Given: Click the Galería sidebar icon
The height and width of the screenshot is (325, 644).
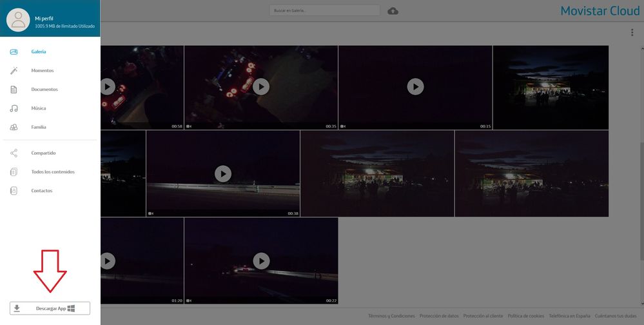Looking at the screenshot, I should pyautogui.click(x=14, y=52).
